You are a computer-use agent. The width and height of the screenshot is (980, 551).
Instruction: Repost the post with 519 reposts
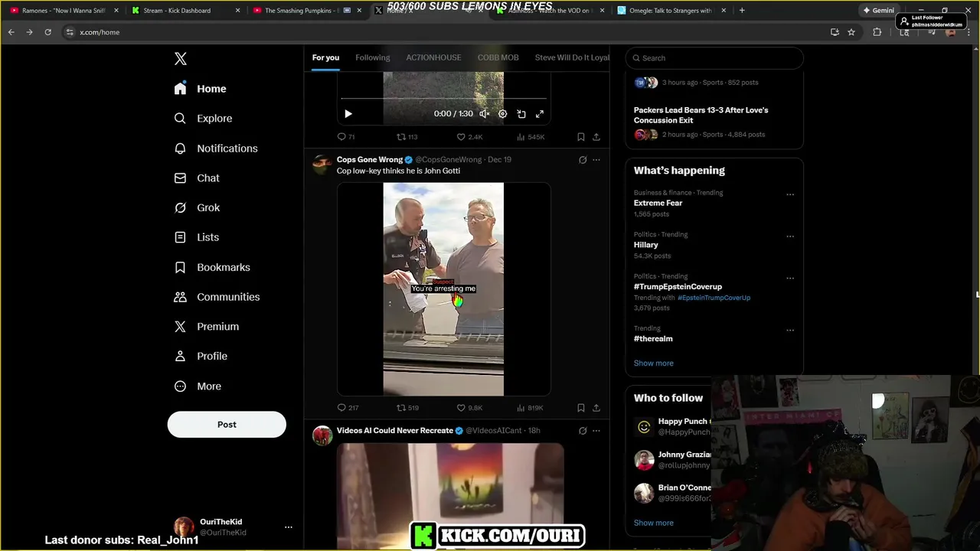tap(407, 408)
